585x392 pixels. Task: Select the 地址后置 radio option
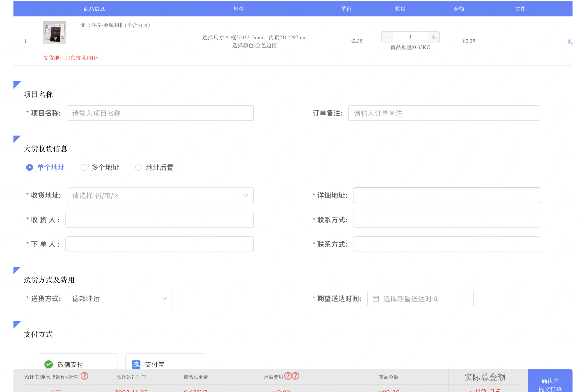[154, 167]
